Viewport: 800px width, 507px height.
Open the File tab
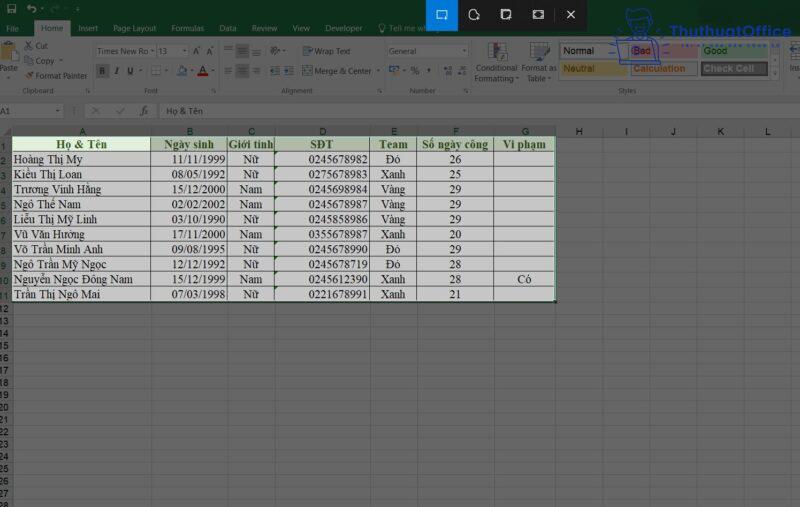pos(12,28)
